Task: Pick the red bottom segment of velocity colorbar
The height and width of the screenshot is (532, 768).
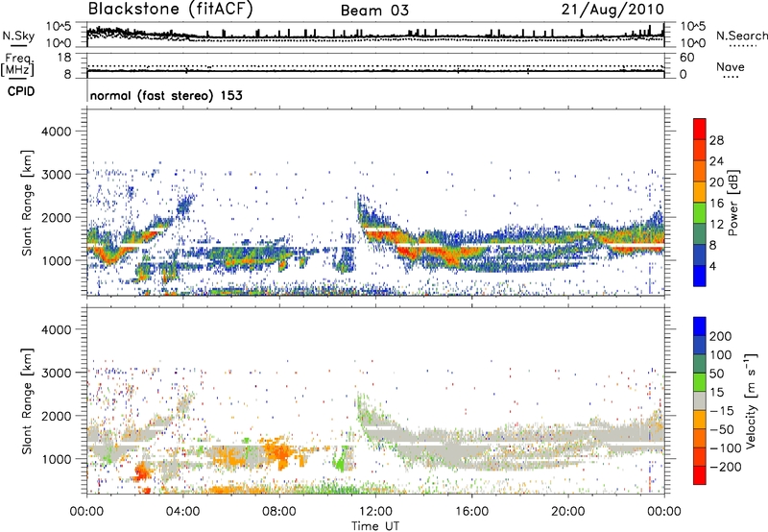Action: click(700, 475)
